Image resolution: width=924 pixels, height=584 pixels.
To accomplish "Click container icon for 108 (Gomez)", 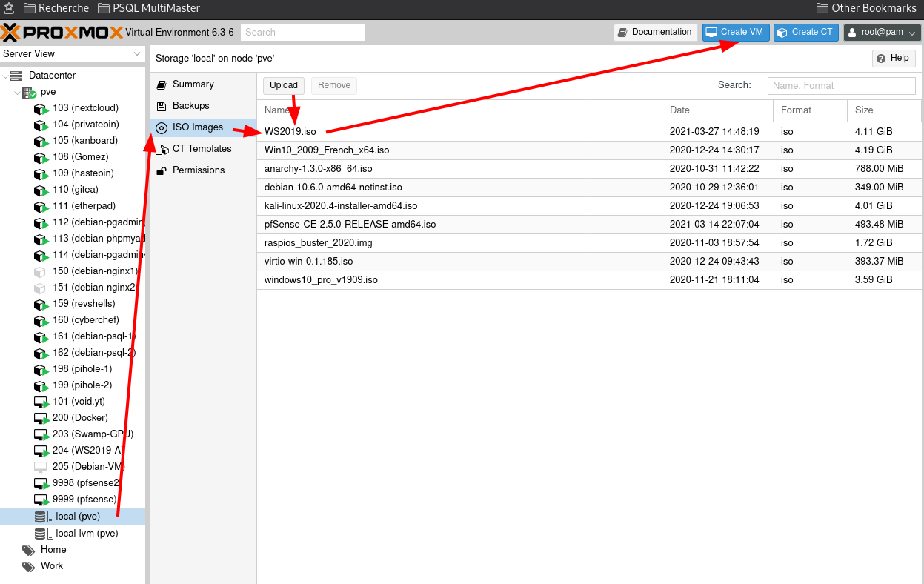I will pyautogui.click(x=41, y=157).
